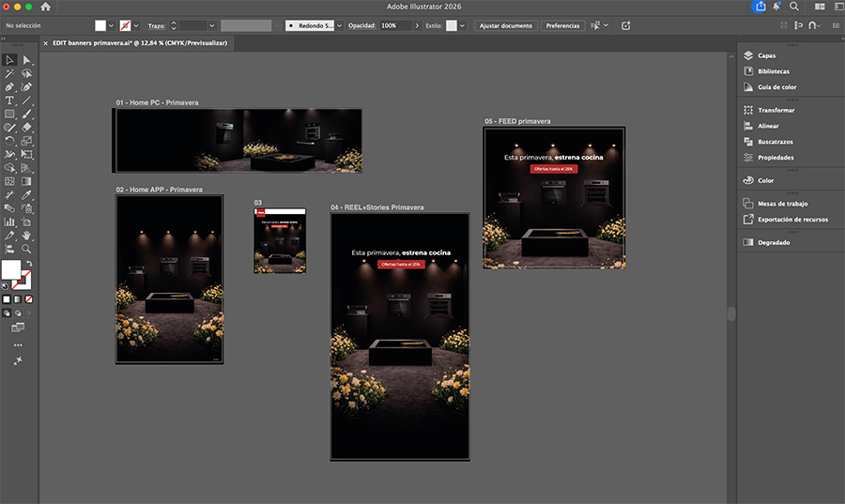
Task: Select the Line Segment tool
Action: (26, 100)
